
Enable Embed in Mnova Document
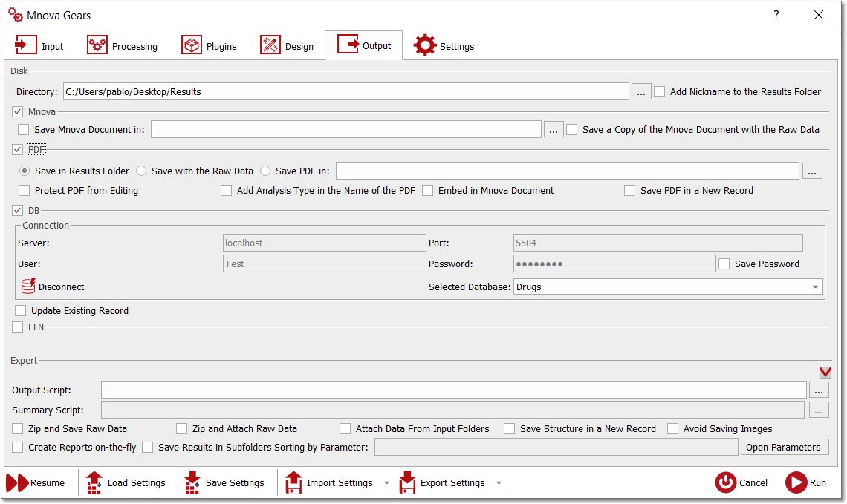(x=427, y=191)
